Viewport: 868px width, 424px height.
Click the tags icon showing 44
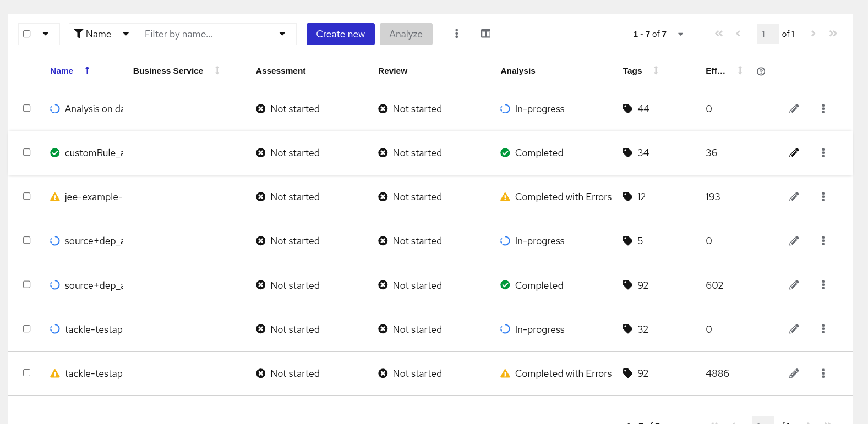(627, 109)
